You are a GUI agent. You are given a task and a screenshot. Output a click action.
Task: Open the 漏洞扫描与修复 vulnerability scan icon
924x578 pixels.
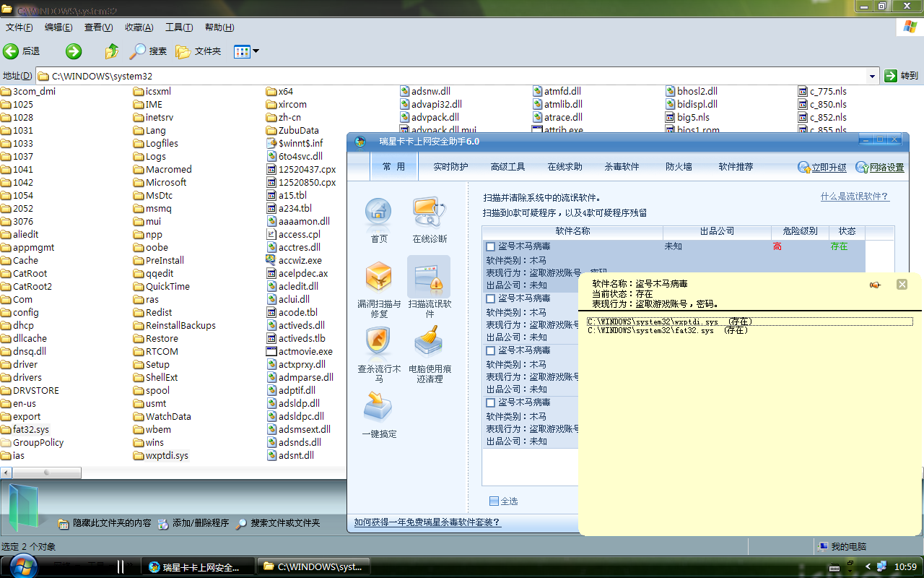[378, 279]
